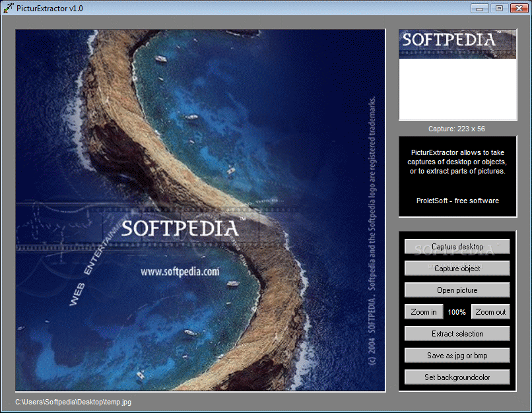Click the PicturExtractor description paragraph
Screen dimensions: 532x413
457,162
